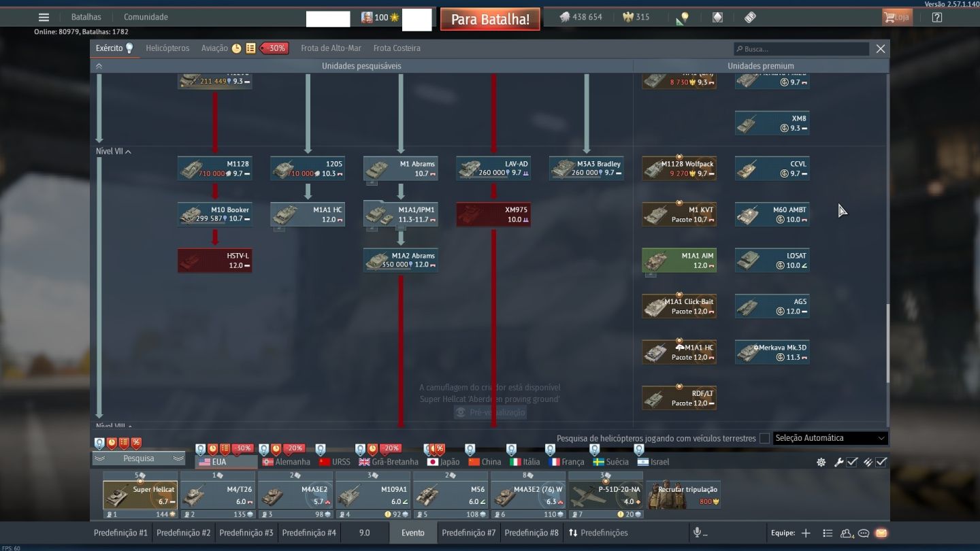The width and height of the screenshot is (980, 551).
Task: Click the lightbulb research icon in top bar
Action: pos(683,18)
